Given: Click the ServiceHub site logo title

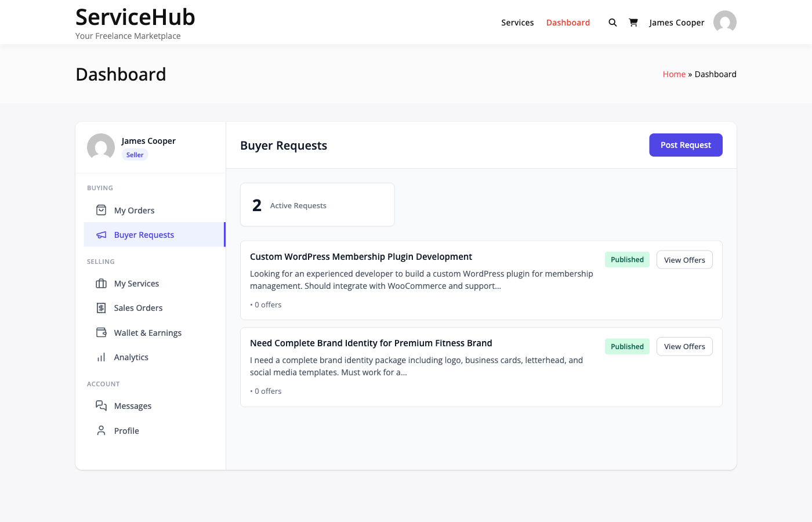Looking at the screenshot, I should point(135,17).
